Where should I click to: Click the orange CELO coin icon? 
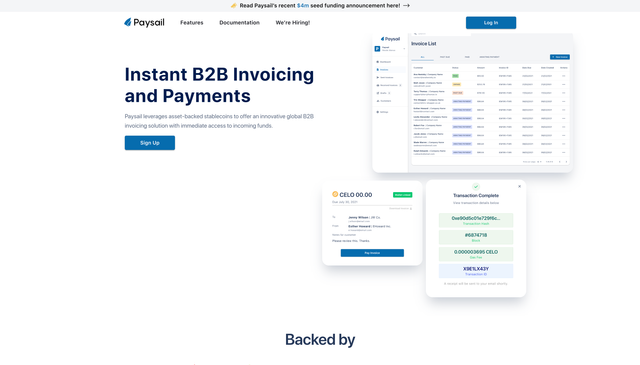click(x=335, y=194)
